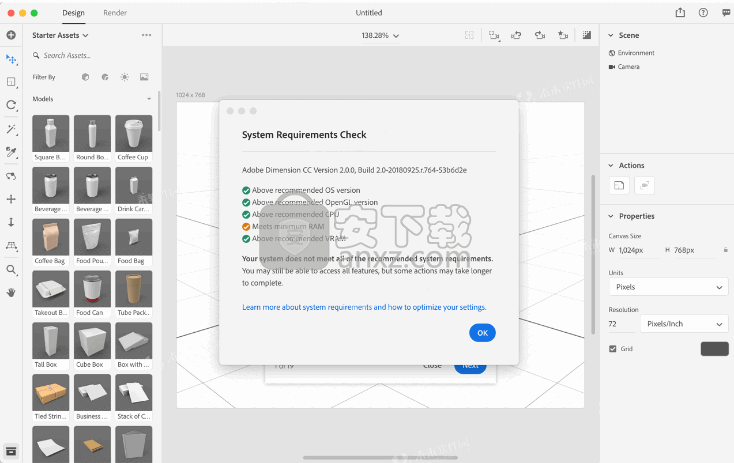Select Camera in the Scene panel
Screen dimensions: 734x463
click(624, 67)
